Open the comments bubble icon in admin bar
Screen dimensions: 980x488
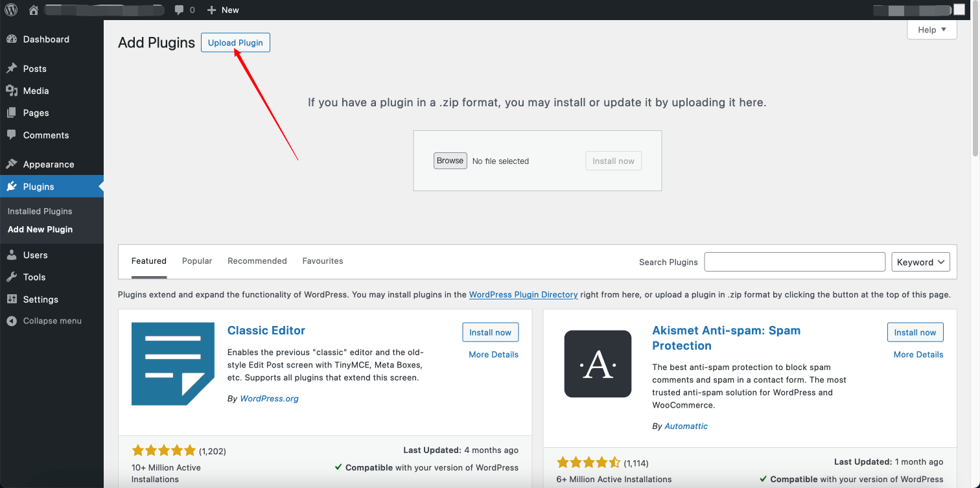click(180, 10)
